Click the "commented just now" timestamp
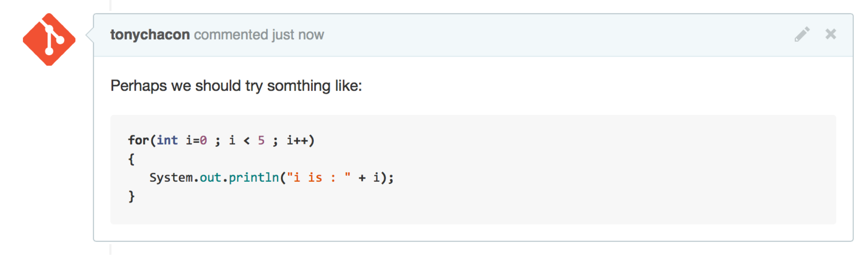The height and width of the screenshot is (255, 868). pos(259,35)
